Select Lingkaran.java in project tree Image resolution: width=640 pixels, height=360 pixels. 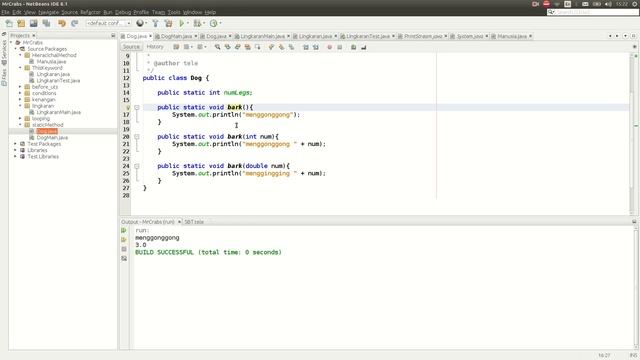[x=53, y=74]
